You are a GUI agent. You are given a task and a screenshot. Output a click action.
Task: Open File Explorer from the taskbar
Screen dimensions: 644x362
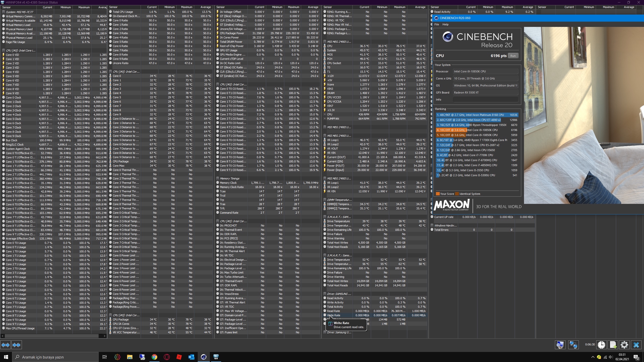[130, 357]
